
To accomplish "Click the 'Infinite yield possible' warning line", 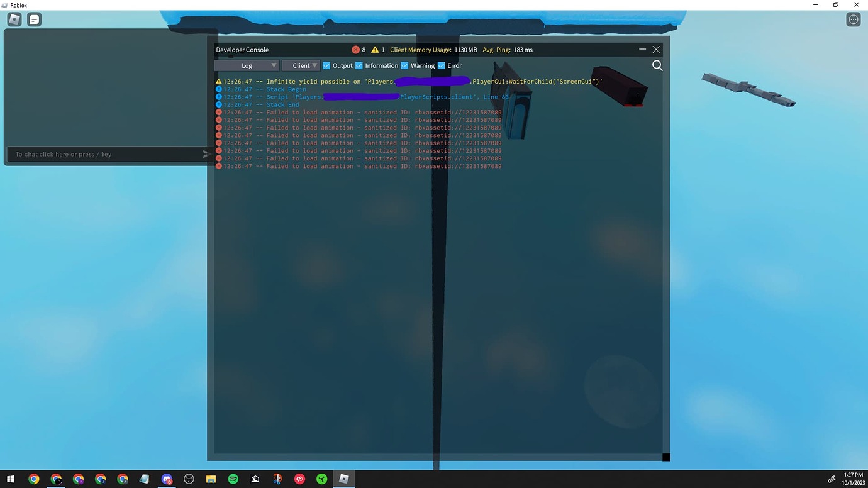I will (x=409, y=82).
